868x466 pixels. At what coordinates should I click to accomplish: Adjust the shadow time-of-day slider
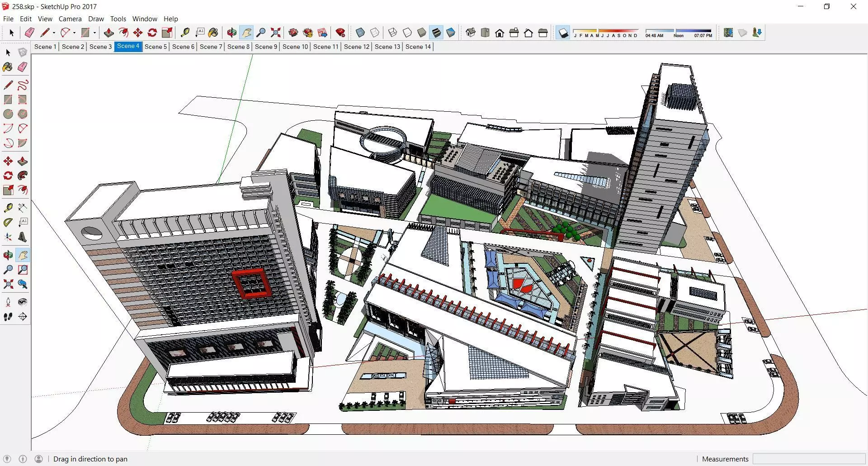[679, 33]
